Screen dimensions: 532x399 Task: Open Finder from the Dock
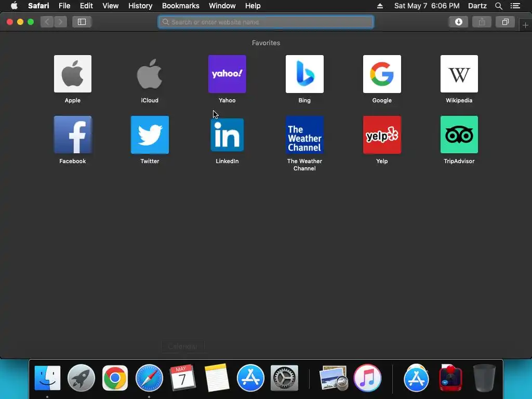click(x=47, y=378)
